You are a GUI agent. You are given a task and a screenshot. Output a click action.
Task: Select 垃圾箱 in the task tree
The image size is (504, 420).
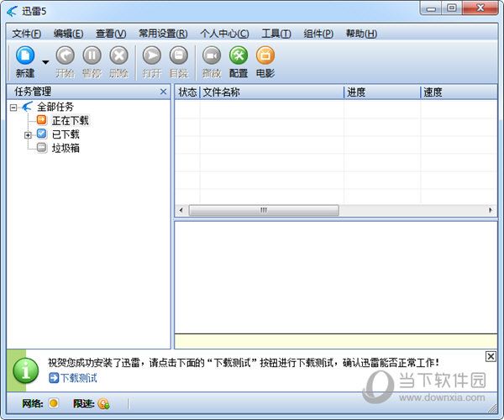click(x=66, y=148)
